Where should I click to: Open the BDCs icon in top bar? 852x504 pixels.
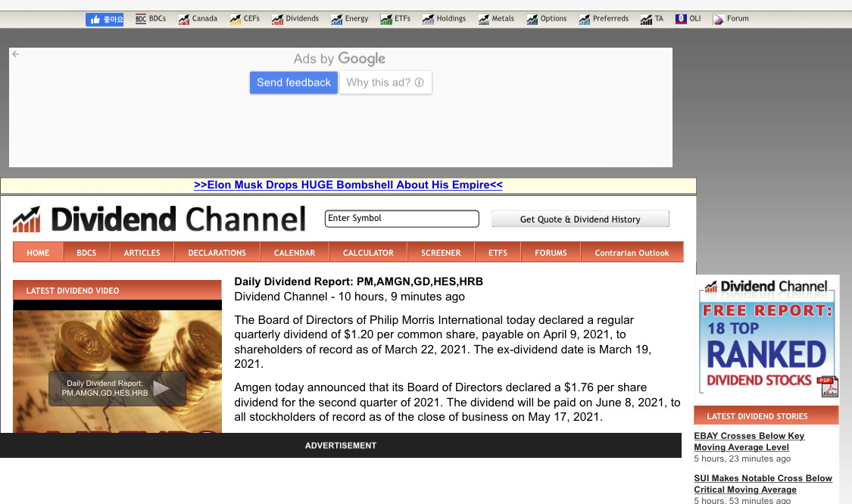click(141, 20)
